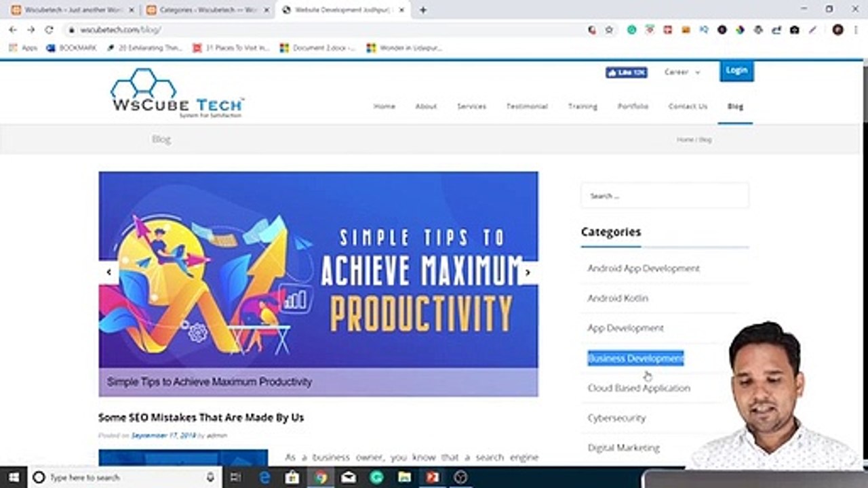Open the SEO Mistakes article title
This screenshot has height=488, width=868.
point(201,418)
